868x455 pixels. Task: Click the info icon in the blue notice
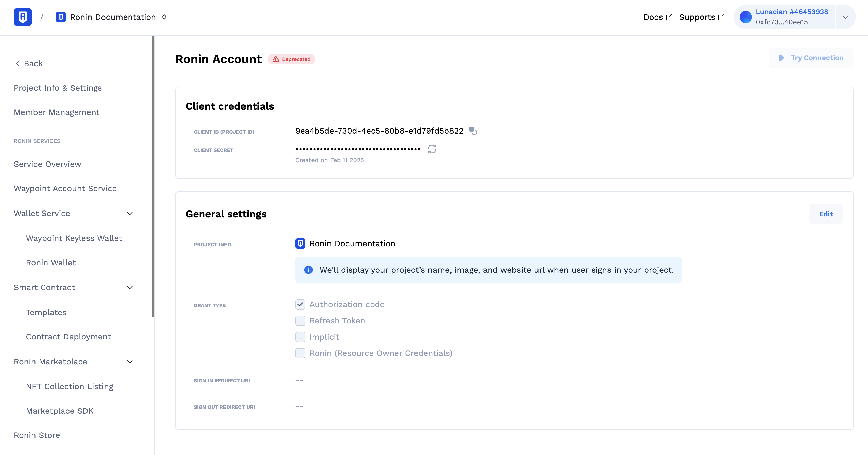tap(308, 270)
